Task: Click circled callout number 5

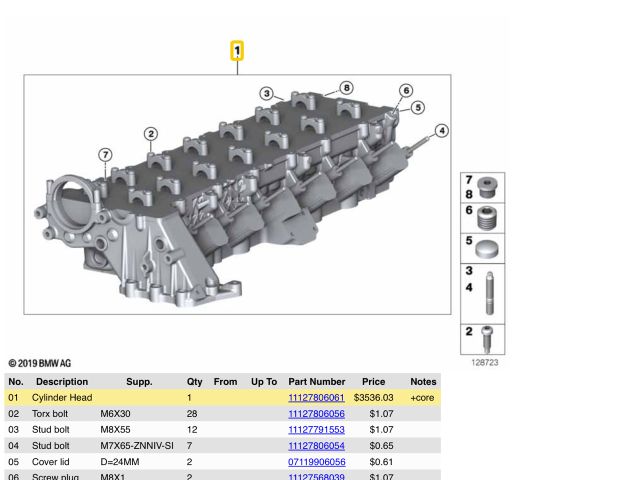Action: pyautogui.click(x=418, y=107)
